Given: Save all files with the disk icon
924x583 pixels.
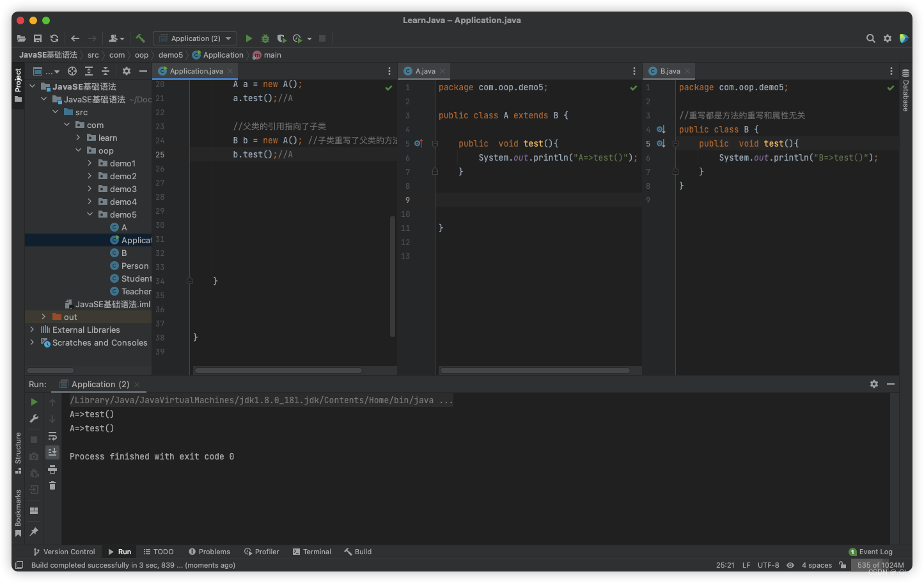Looking at the screenshot, I should [38, 38].
